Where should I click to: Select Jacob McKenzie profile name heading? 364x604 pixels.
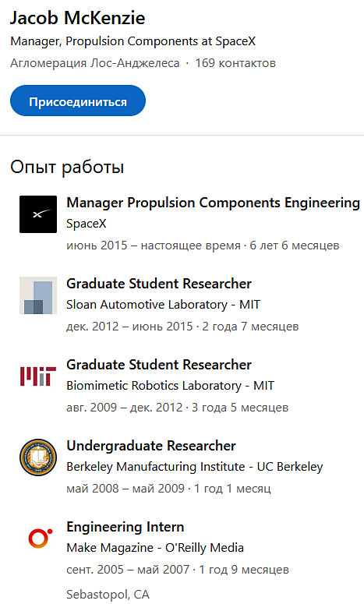tap(77, 18)
